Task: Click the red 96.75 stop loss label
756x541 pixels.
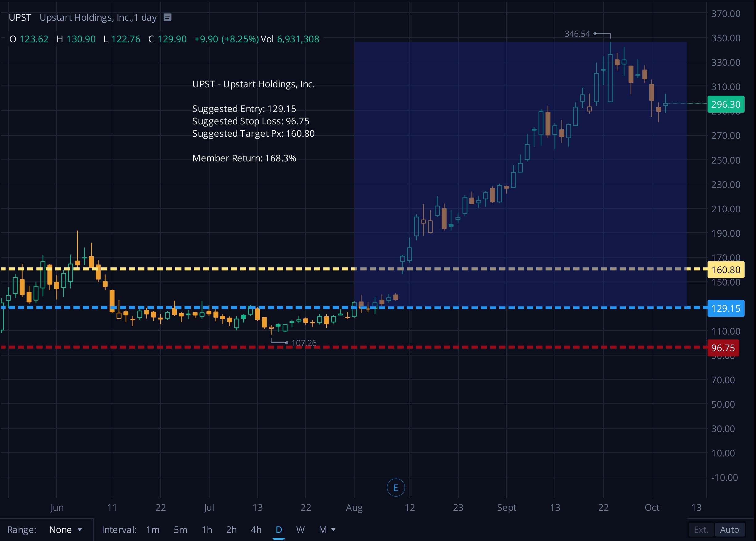Action: click(723, 348)
